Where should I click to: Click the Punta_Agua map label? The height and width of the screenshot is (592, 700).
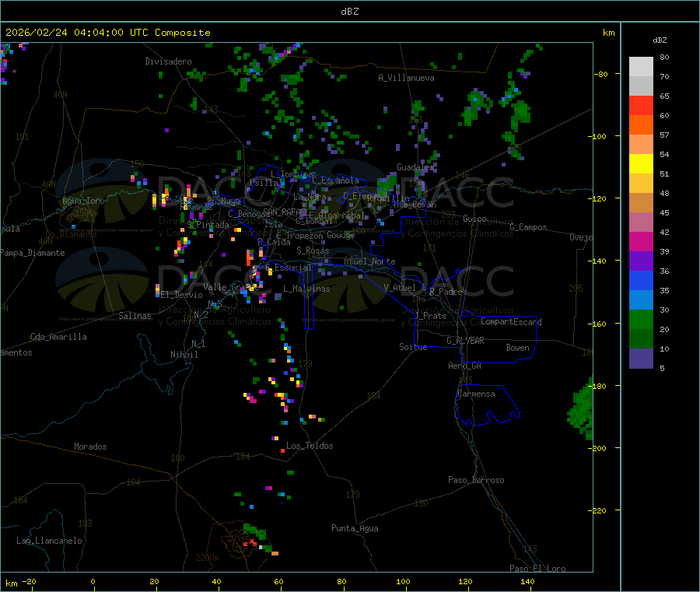(x=355, y=528)
